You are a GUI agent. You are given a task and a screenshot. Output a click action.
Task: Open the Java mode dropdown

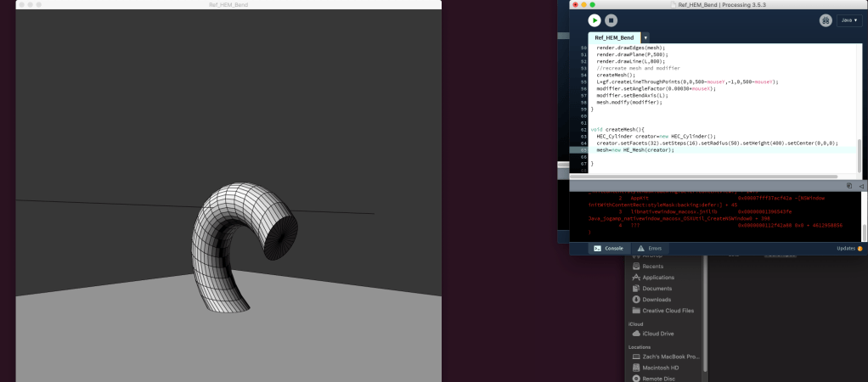pyautogui.click(x=849, y=20)
